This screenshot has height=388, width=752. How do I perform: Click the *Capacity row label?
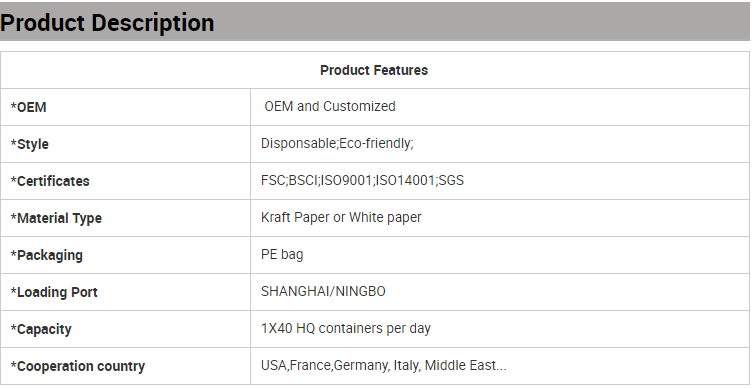tap(41, 329)
